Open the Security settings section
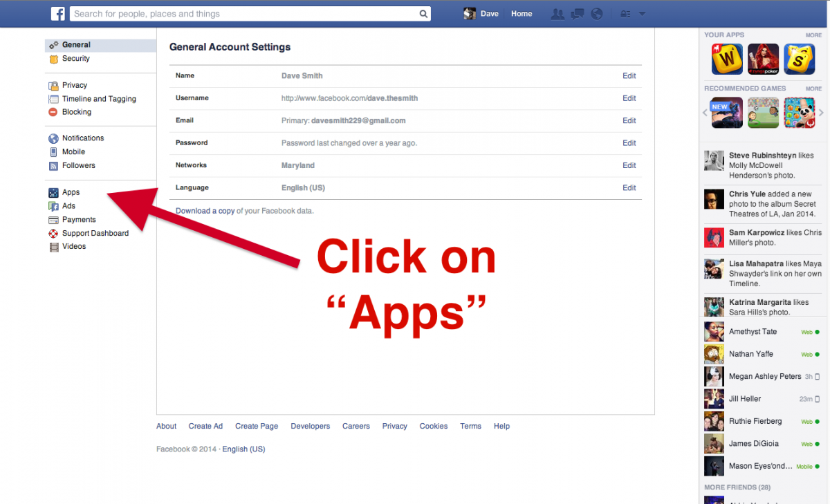Image resolution: width=830 pixels, height=504 pixels. point(75,59)
